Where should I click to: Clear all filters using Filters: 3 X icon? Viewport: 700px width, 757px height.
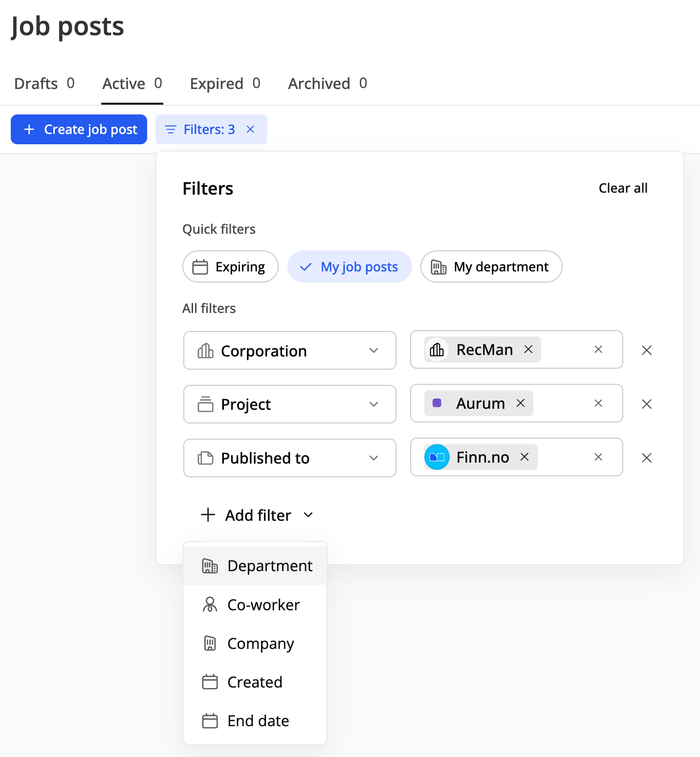coord(250,130)
